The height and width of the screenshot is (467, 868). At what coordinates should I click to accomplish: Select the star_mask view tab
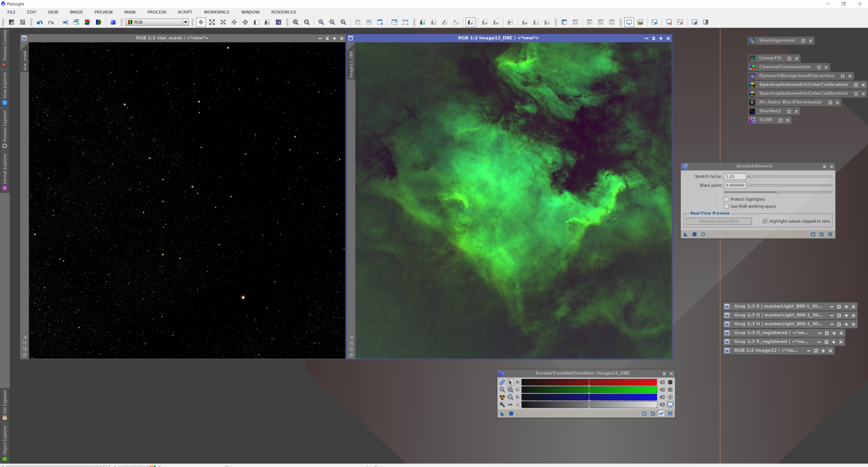25,61
